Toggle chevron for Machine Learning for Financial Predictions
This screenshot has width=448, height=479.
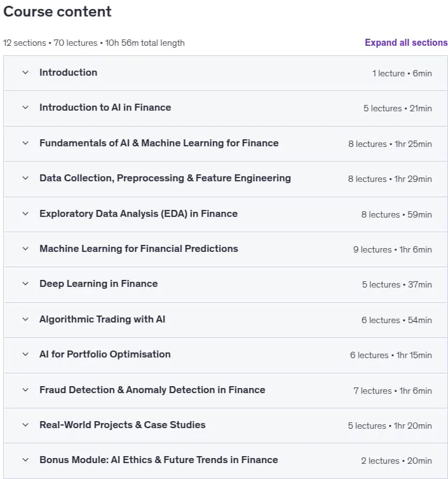(25, 249)
